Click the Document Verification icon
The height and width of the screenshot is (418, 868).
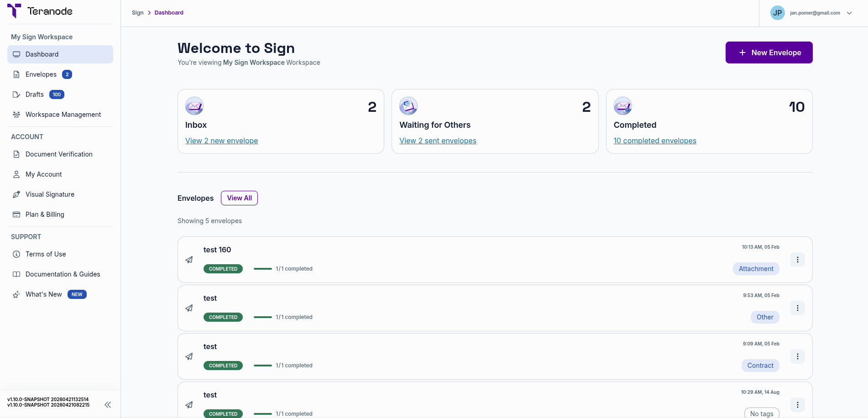coord(16,154)
